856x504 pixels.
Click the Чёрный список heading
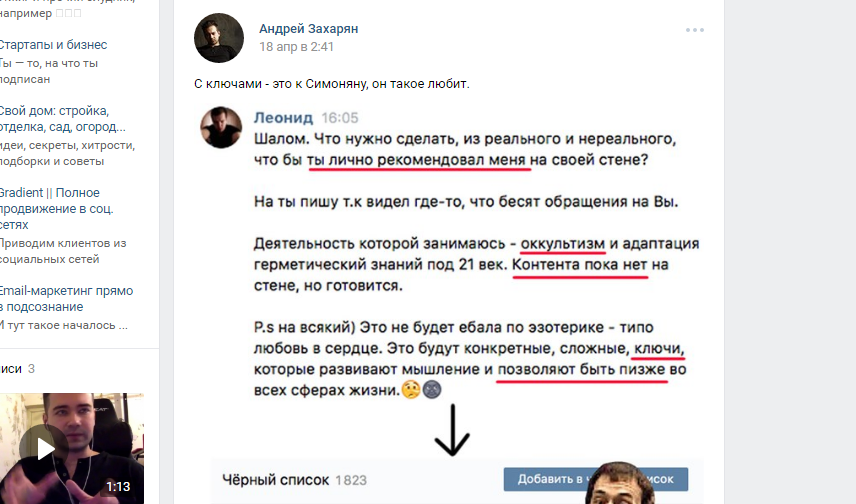click(276, 481)
